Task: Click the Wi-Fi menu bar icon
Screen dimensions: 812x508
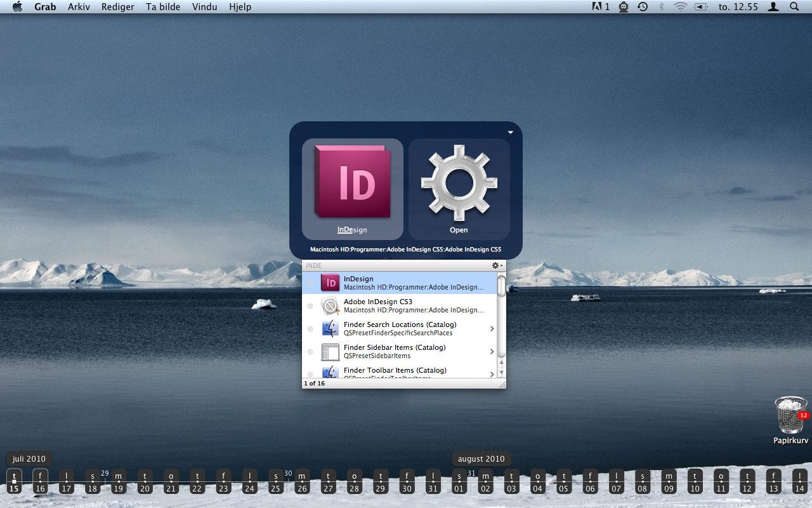Action: point(681,7)
